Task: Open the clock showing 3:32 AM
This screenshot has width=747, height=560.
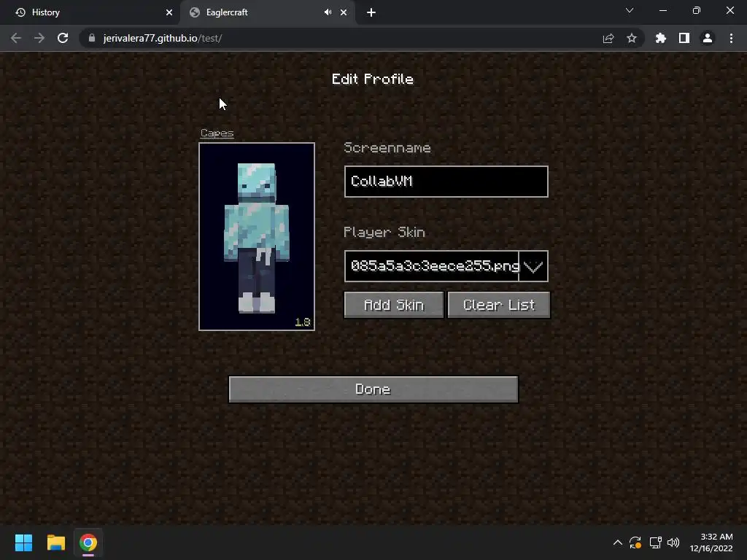Action: [711, 542]
